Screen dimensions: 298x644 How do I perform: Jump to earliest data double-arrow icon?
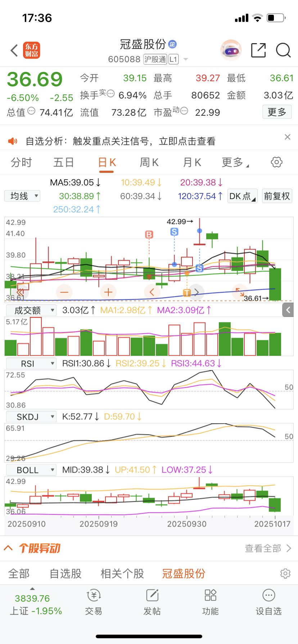click(20, 292)
